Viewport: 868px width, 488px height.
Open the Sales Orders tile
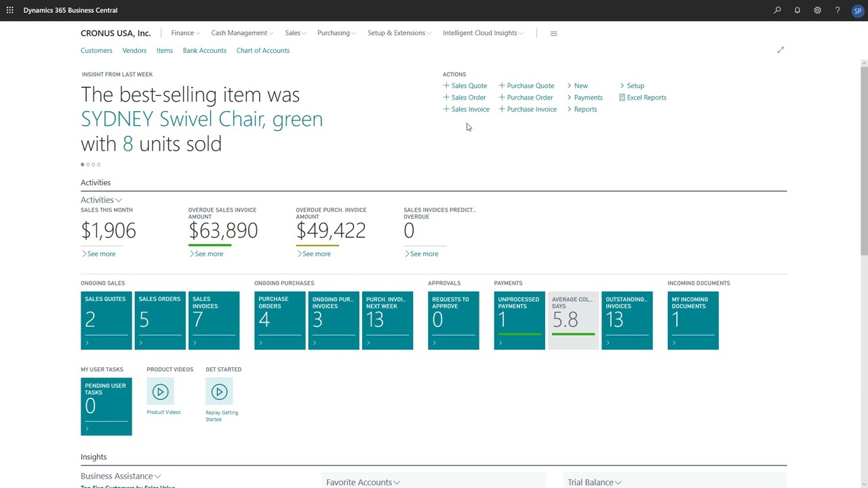pos(160,321)
